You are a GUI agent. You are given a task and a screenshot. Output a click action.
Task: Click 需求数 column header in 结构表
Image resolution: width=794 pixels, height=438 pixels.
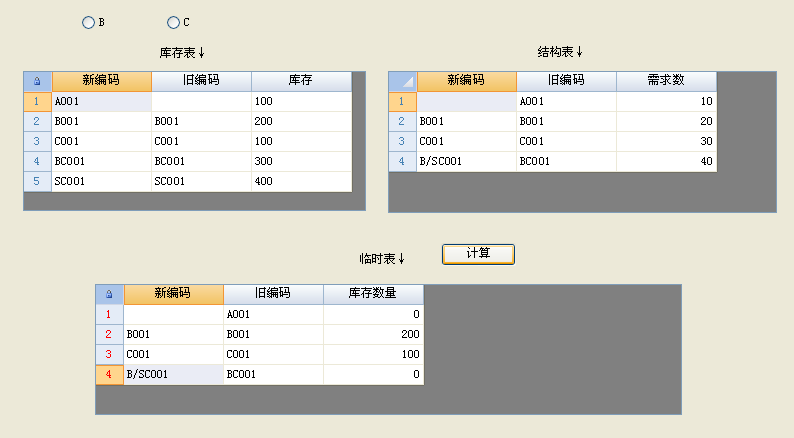(666, 81)
